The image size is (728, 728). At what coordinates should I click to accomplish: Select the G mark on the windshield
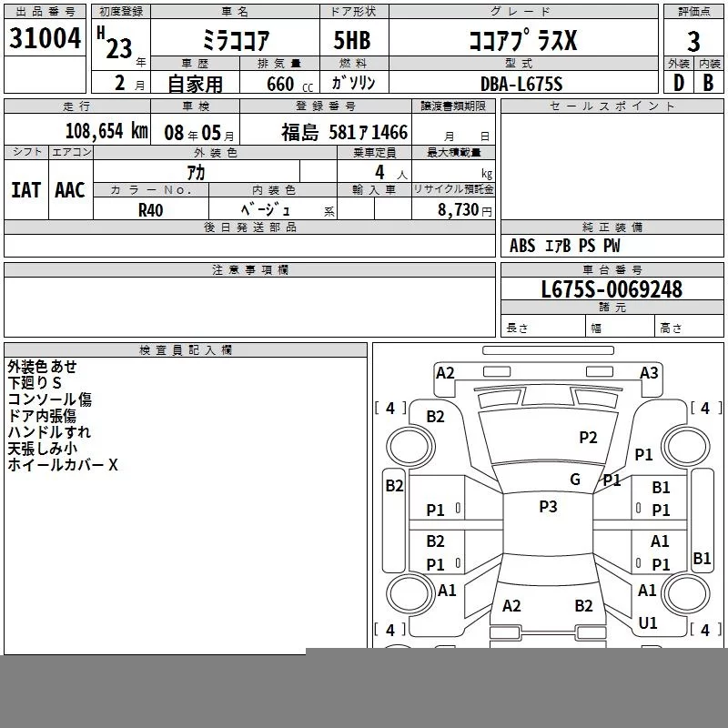[575, 480]
